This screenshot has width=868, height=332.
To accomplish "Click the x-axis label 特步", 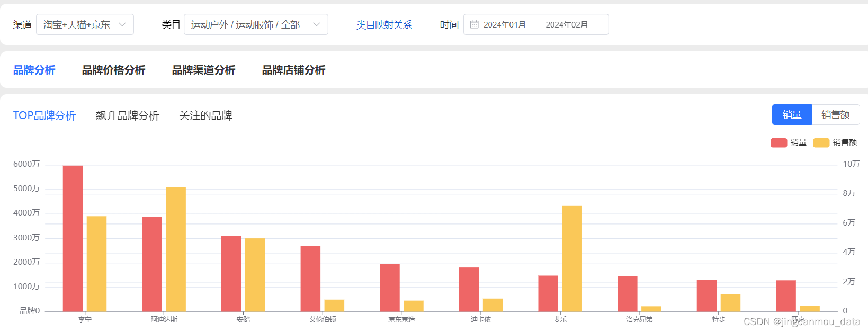I will (x=719, y=319).
